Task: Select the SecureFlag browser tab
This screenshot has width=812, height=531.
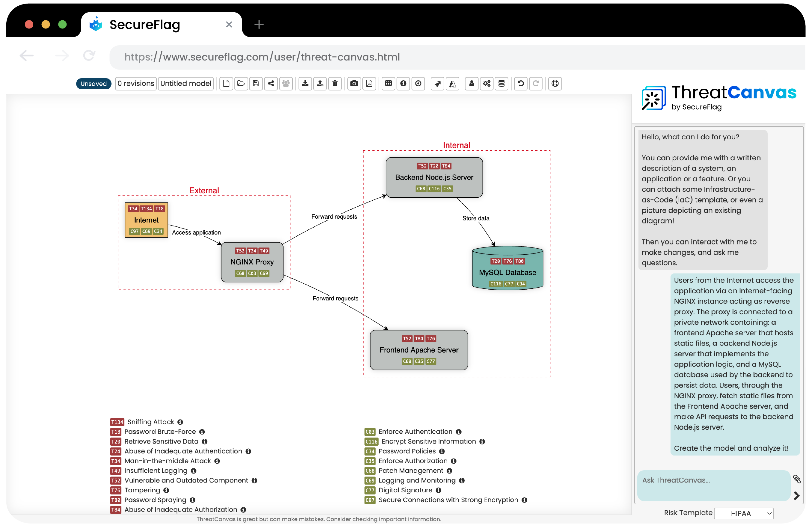Action: [161, 25]
